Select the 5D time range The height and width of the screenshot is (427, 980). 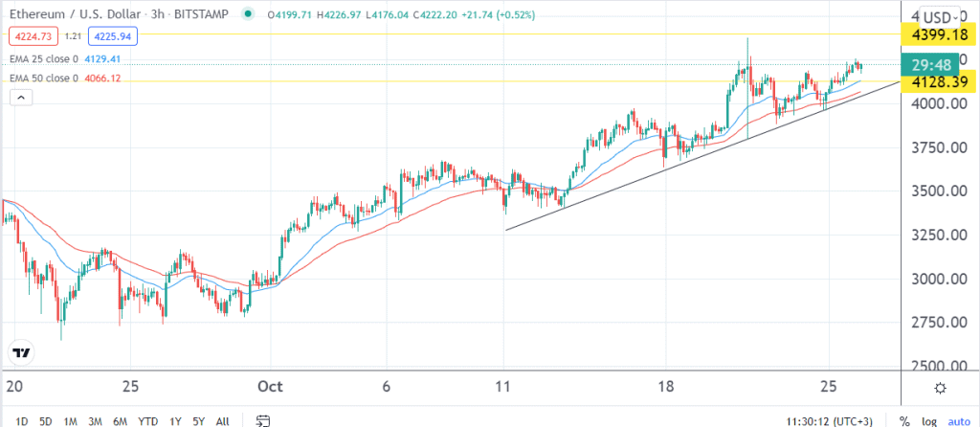coord(46,421)
